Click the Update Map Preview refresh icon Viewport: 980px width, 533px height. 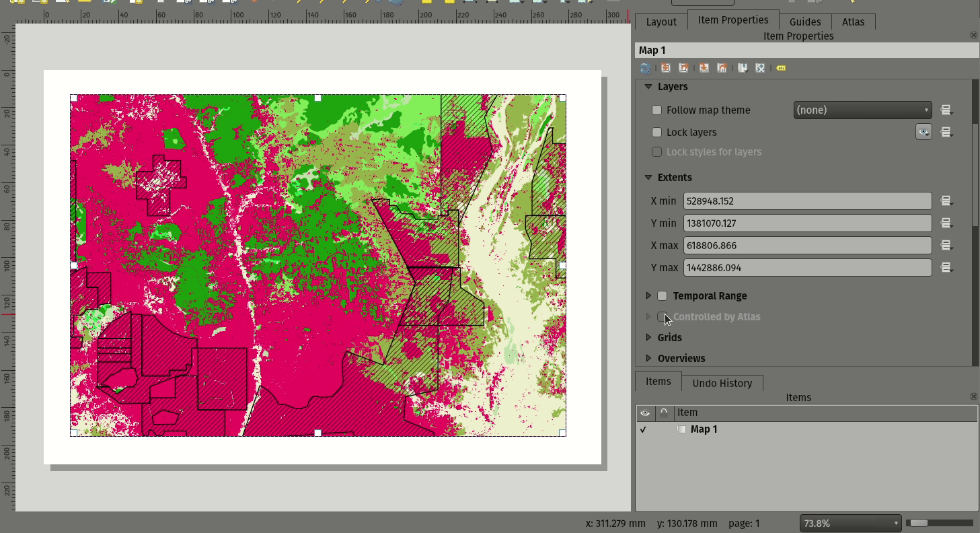(x=645, y=68)
